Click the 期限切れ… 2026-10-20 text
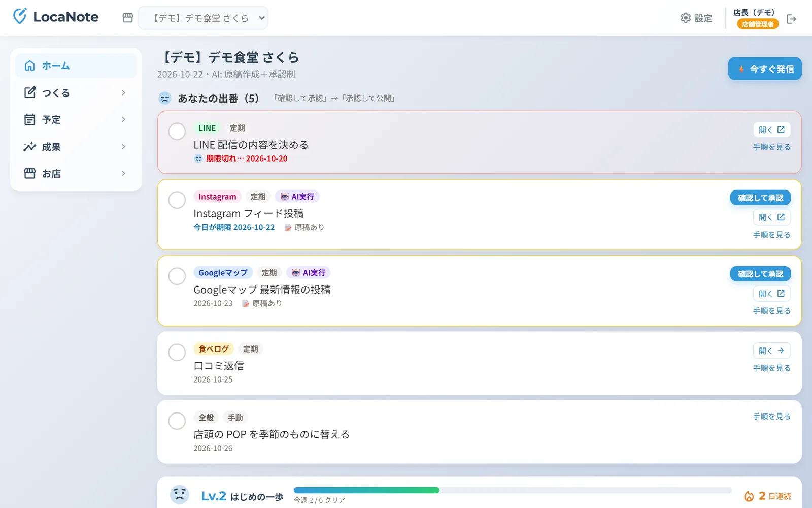The width and height of the screenshot is (812, 508). pyautogui.click(x=247, y=158)
